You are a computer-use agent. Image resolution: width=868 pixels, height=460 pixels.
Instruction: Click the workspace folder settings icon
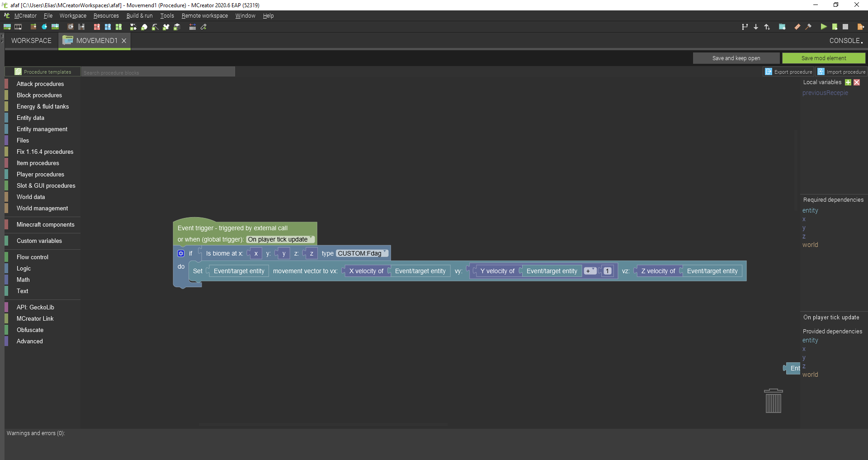tap(782, 27)
